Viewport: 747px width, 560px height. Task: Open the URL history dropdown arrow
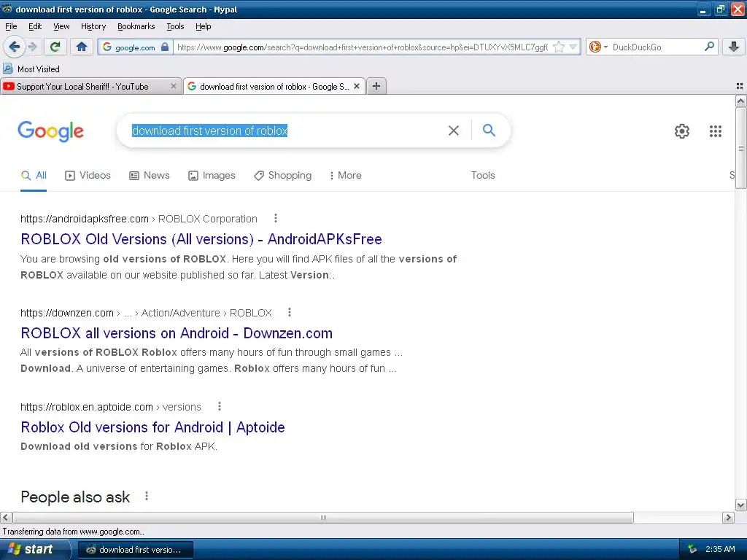[x=573, y=47]
